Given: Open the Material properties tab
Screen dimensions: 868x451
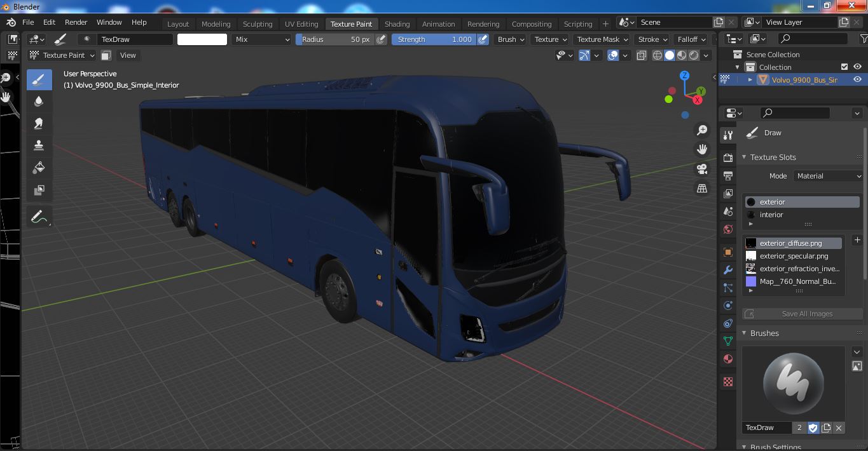Looking at the screenshot, I should pyautogui.click(x=728, y=359).
